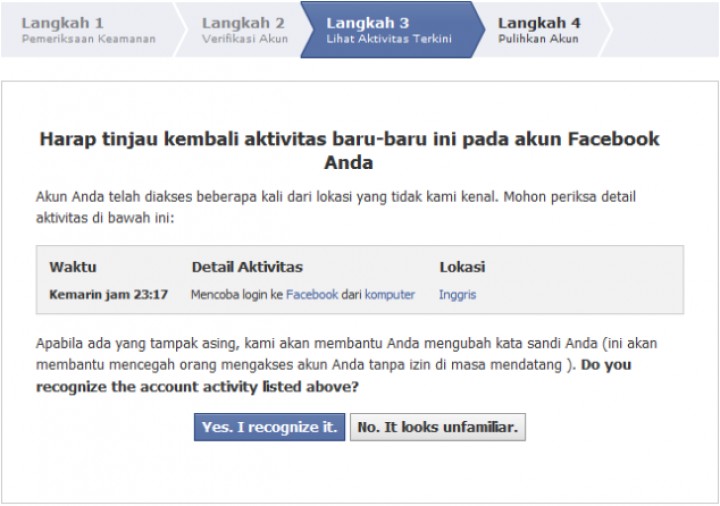This screenshot has width=720, height=506.
Task: Click the 'Mencoba login ke' text
Action: pyautogui.click(x=236, y=295)
